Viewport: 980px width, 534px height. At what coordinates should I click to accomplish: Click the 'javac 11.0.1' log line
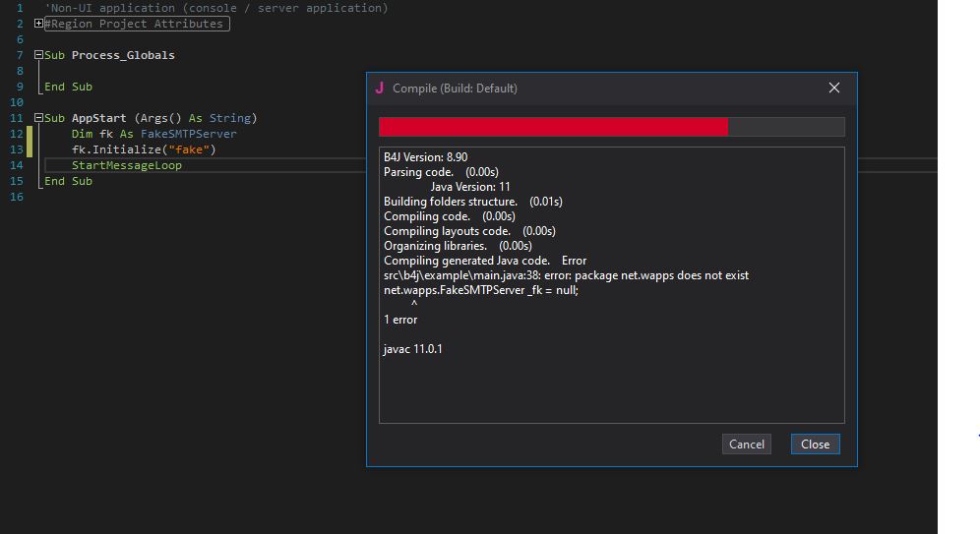(412, 349)
